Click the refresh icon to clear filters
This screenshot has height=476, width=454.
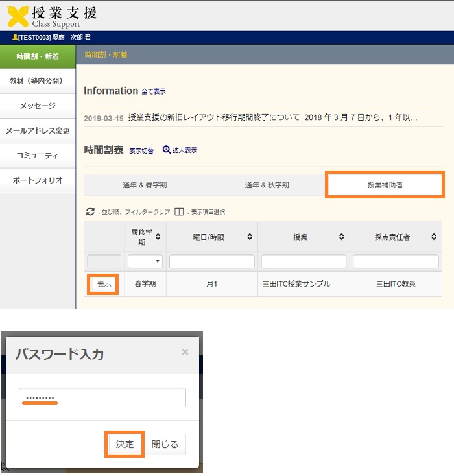[x=90, y=211]
